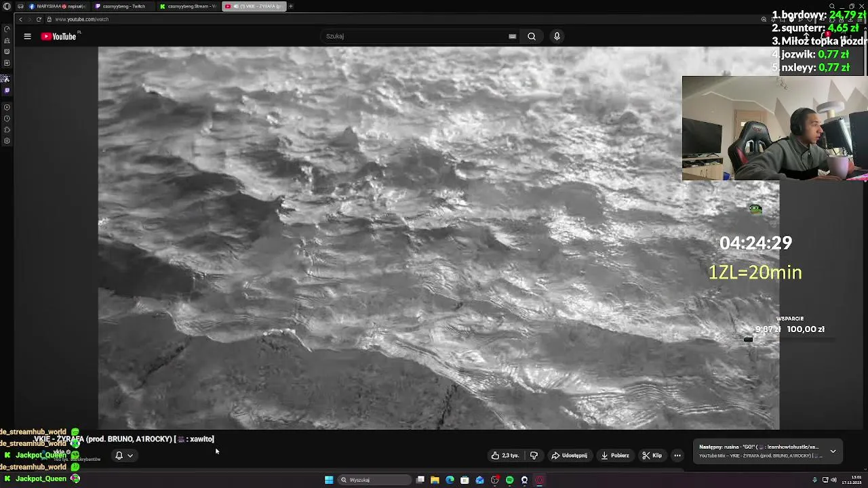Open notification bell subscription dropdown
This screenshot has height=488, width=868.
[124, 455]
